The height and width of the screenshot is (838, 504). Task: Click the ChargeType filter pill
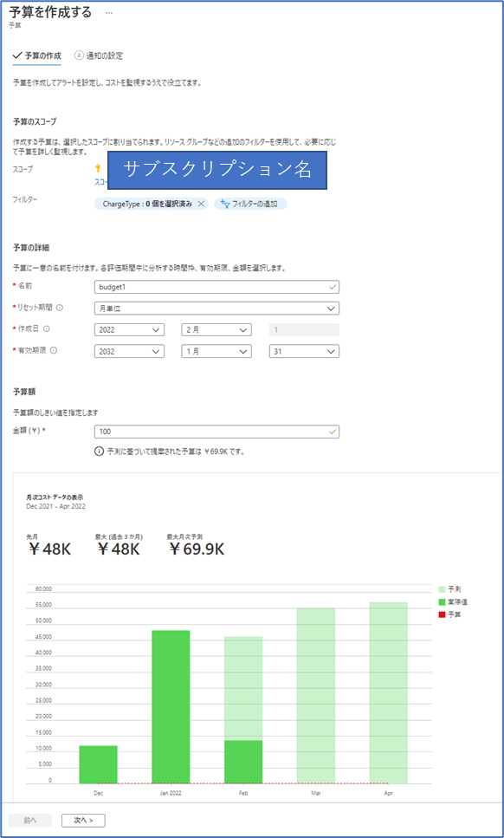pos(151,204)
